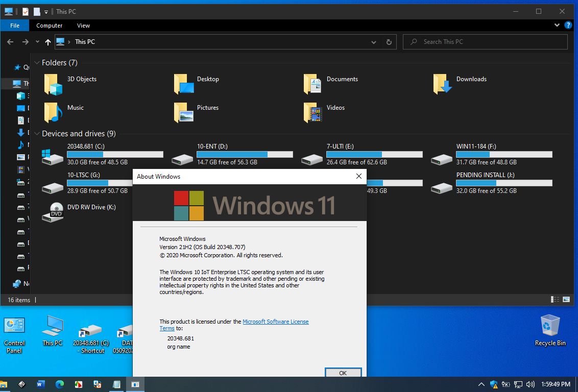
Task: Open Notepad from the taskbar
Action: (116, 384)
